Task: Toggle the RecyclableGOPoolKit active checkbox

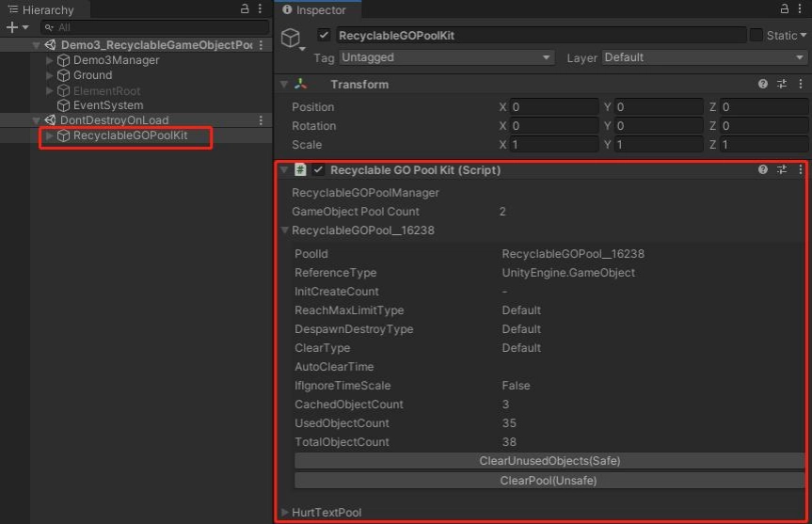Action: 324,35
